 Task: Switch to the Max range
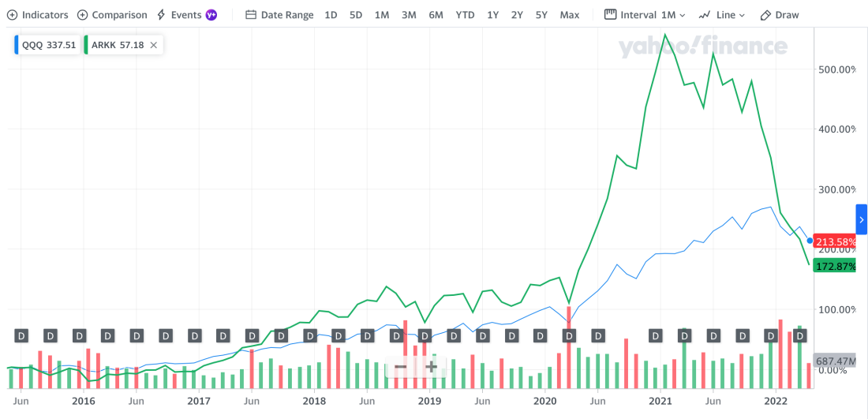pyautogui.click(x=569, y=15)
